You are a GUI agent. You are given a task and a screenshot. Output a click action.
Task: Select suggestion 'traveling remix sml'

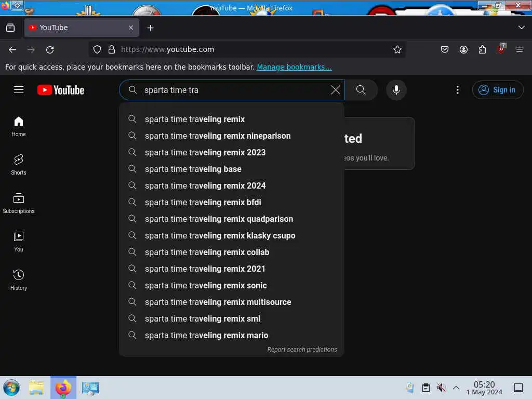(x=231, y=318)
